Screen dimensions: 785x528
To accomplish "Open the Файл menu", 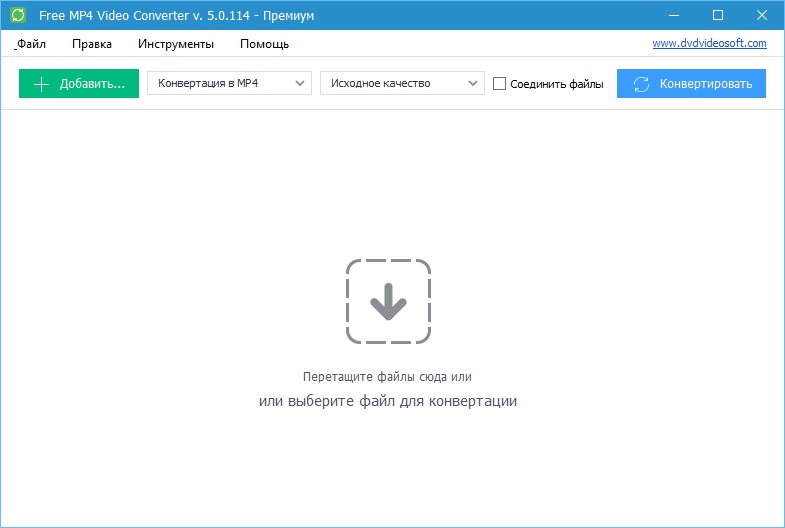I will click(x=31, y=44).
